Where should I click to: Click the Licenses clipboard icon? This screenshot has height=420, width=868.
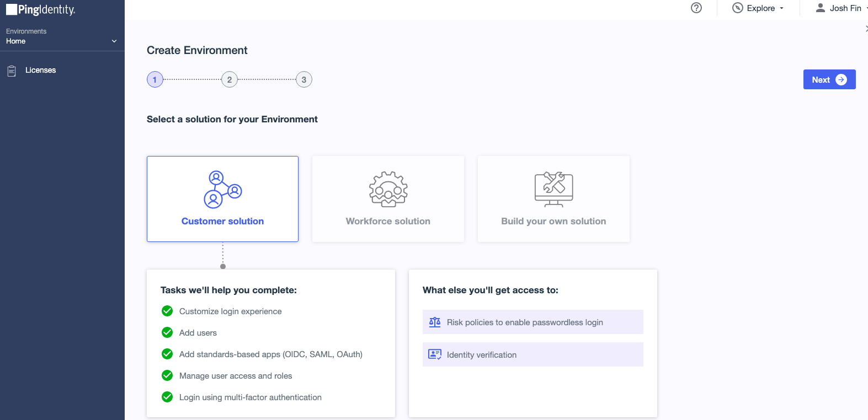pos(12,71)
